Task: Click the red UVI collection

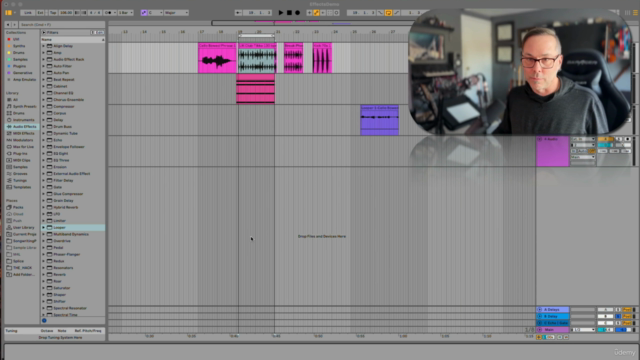Action: point(16,39)
